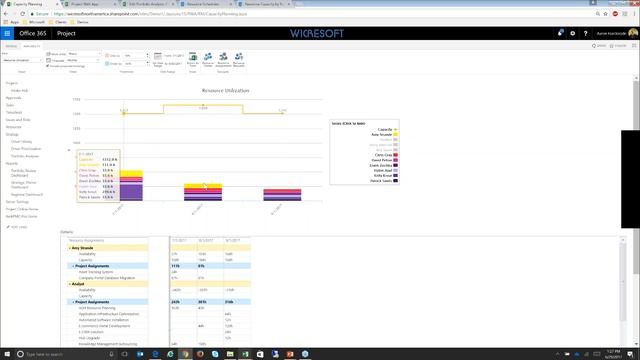Toggle David Pelton series in the legend
The width and height of the screenshot is (640, 360).
click(x=384, y=160)
